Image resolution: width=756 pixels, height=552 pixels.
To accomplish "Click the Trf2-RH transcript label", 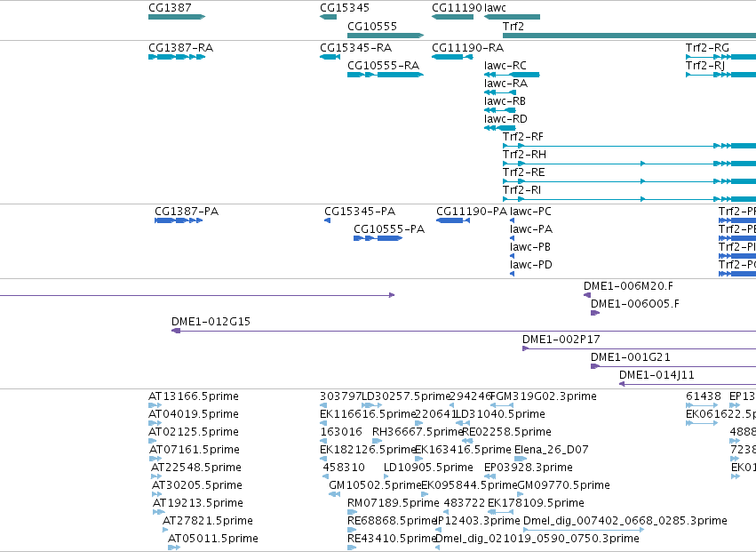I will [x=524, y=155].
